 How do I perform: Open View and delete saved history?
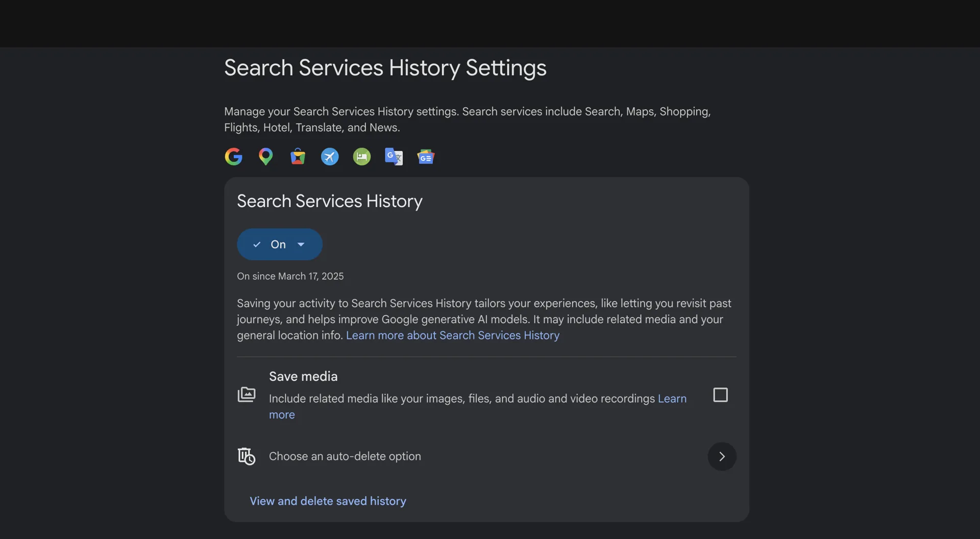[328, 501]
